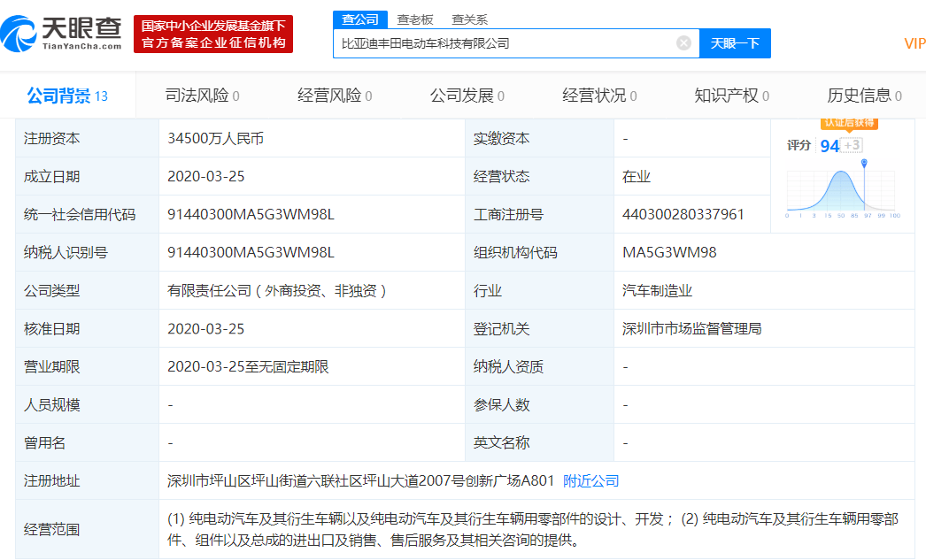Open the 司法风险 section tab
This screenshot has width=926, height=560.
click(x=202, y=95)
